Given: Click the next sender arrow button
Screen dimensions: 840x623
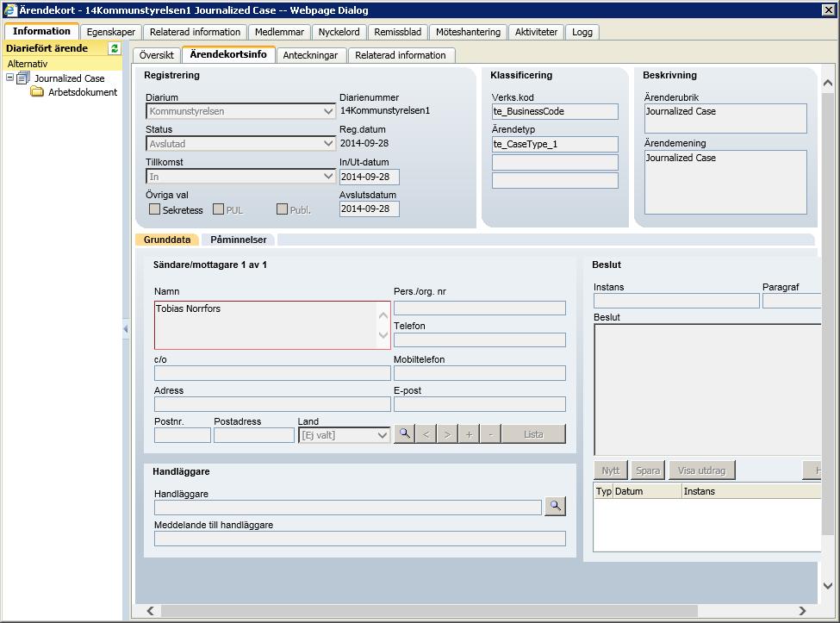Looking at the screenshot, I should [x=447, y=434].
